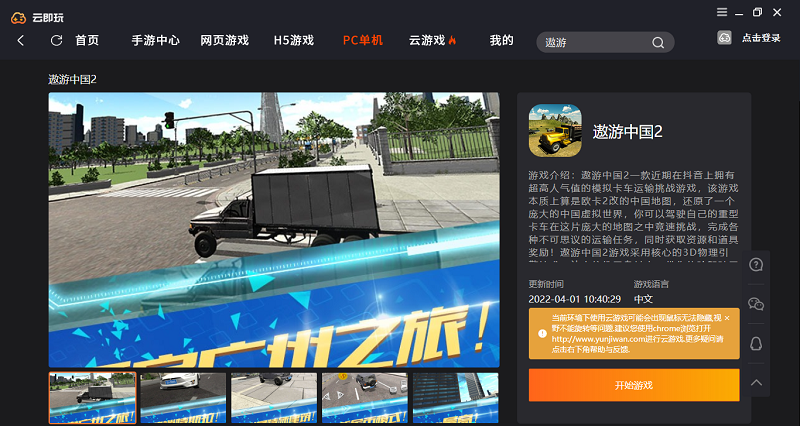
Task: Click the search magnifier icon
Action: click(658, 43)
